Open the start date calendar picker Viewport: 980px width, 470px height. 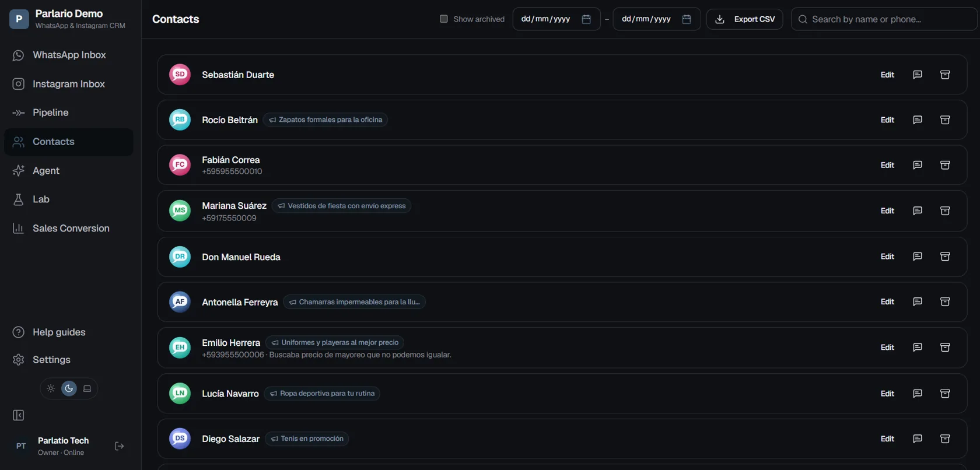[x=586, y=19]
